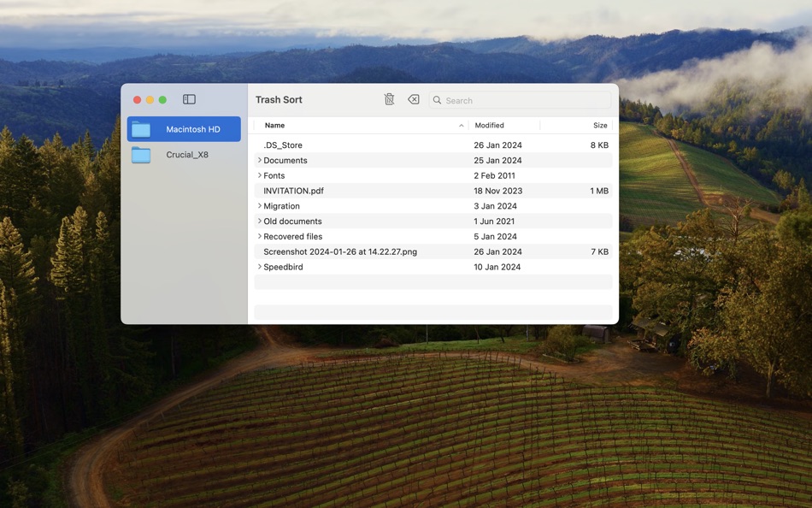The height and width of the screenshot is (508, 812).
Task: Click the trash delete icon in toolbar
Action: pos(389,99)
